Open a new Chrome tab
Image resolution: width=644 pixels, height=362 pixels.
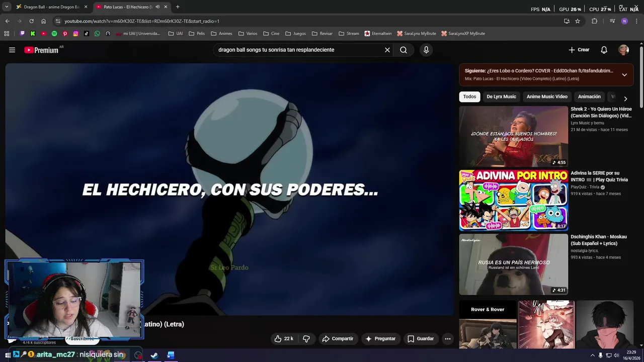(x=178, y=7)
